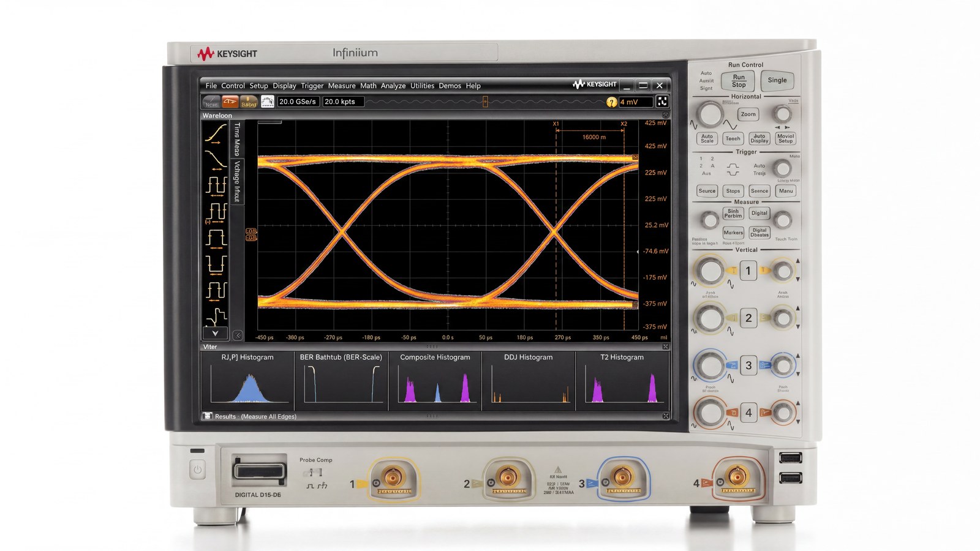The height and width of the screenshot is (551, 980).
Task: Click the yellow Babar toolbar icon
Action: (249, 102)
